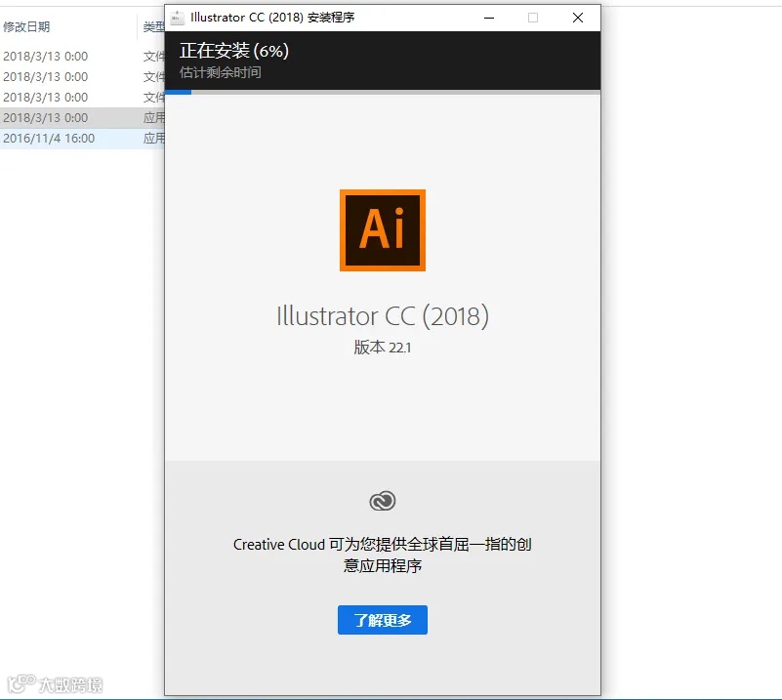
Task: Close the Illustrator installer window
Action: coord(578,18)
